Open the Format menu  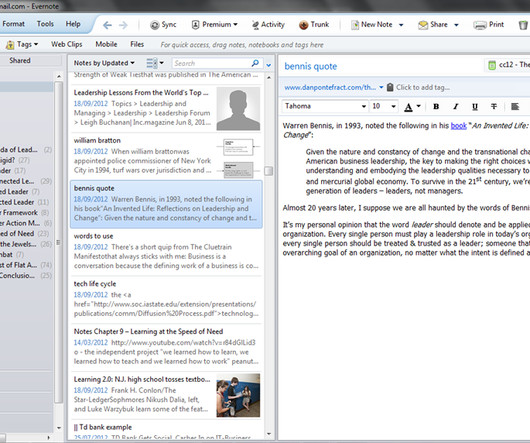[14, 24]
